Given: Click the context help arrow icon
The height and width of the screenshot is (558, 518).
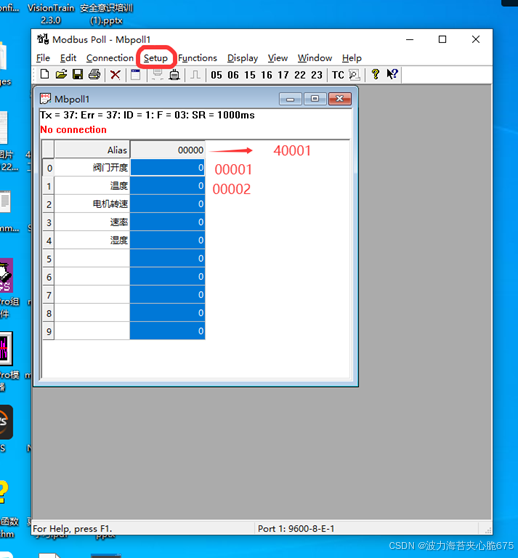Looking at the screenshot, I should click(x=392, y=74).
